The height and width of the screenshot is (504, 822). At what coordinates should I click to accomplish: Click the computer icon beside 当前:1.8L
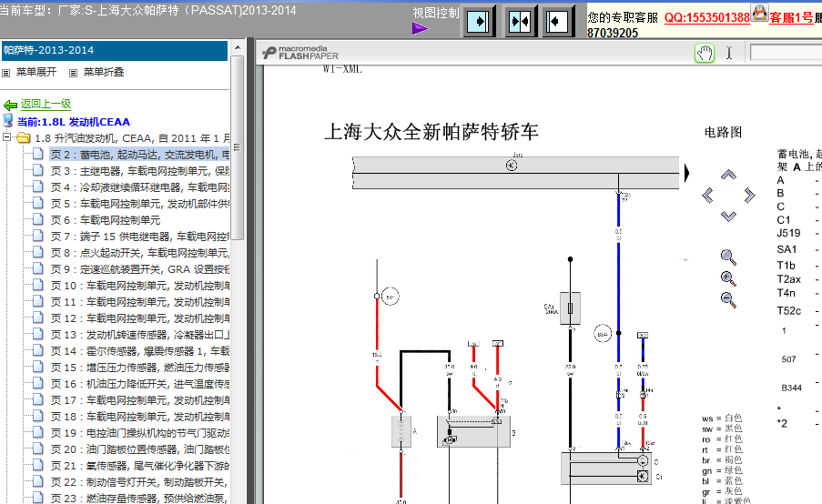coord(8,120)
